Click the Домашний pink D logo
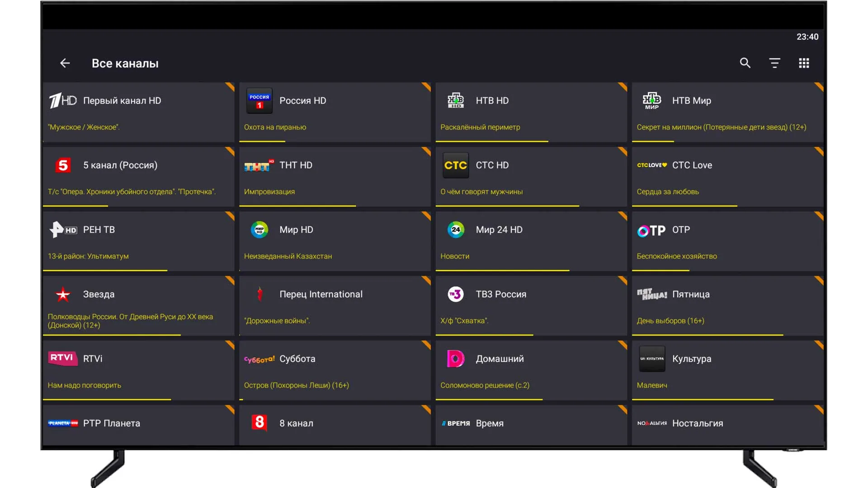The image size is (868, 488). (x=455, y=359)
